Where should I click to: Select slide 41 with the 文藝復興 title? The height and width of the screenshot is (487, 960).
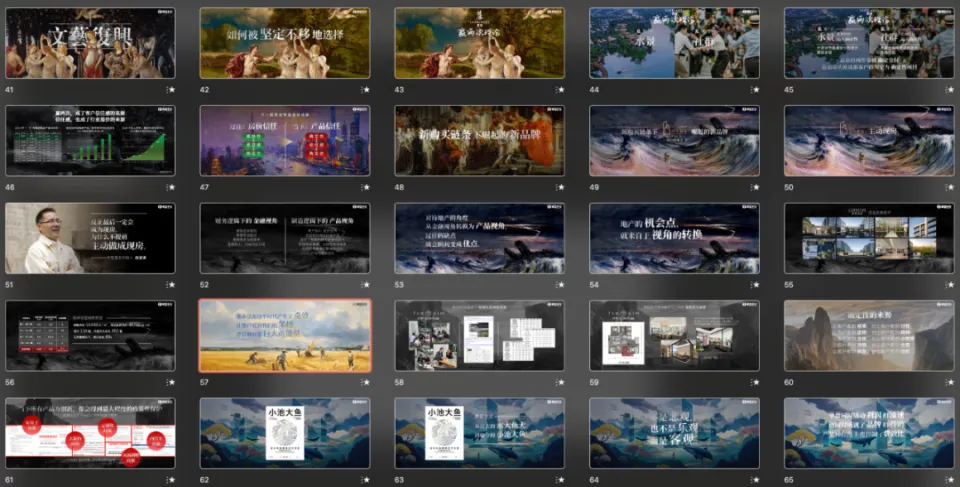tap(90, 43)
